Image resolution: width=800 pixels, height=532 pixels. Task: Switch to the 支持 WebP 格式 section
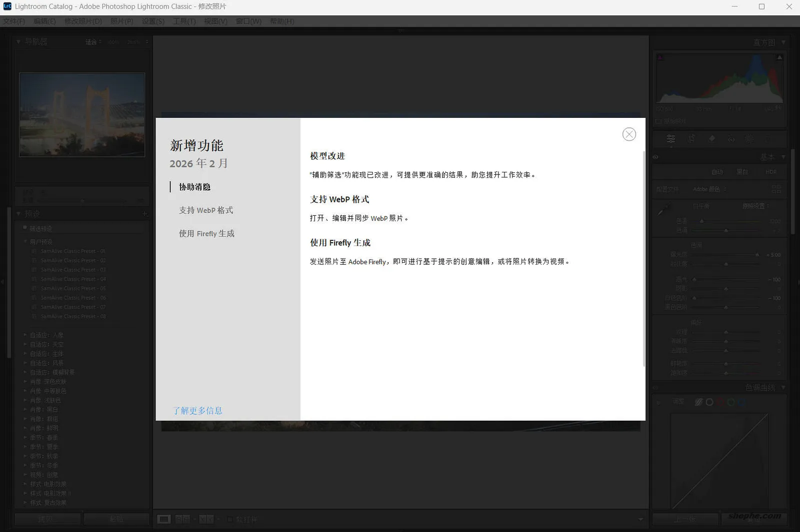(x=206, y=210)
